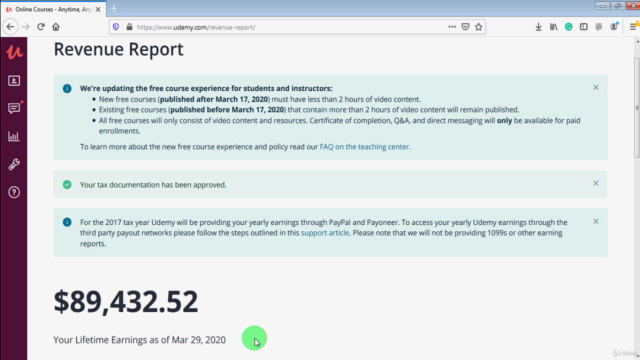640x360 pixels.
Task: Open Tools wrench icon in sidebar
Action: [x=14, y=164]
